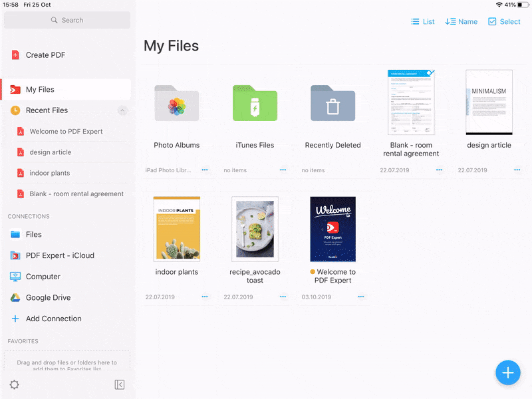Tap the blue plus button

pyautogui.click(x=508, y=372)
